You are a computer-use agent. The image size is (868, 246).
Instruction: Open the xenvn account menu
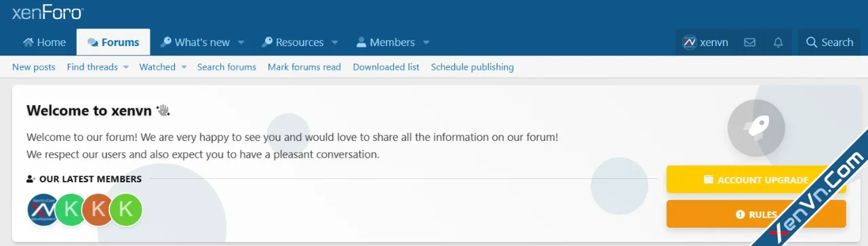click(705, 42)
